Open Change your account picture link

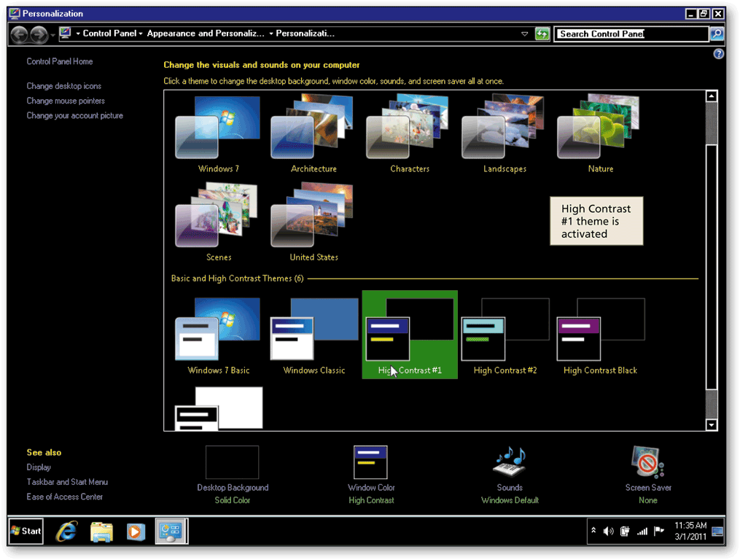[x=74, y=115]
